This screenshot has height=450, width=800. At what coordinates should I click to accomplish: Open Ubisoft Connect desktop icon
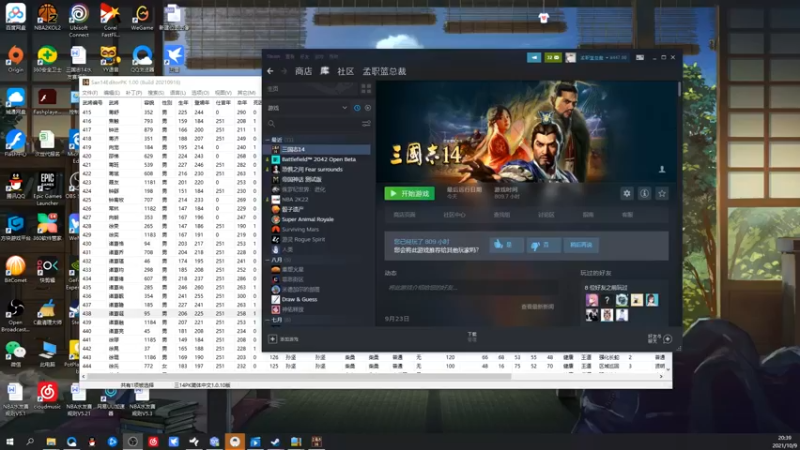[79, 20]
